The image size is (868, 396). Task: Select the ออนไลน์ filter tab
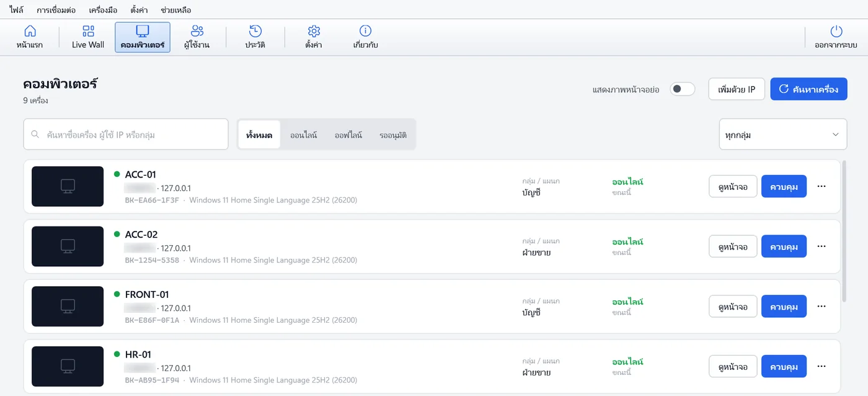point(304,135)
